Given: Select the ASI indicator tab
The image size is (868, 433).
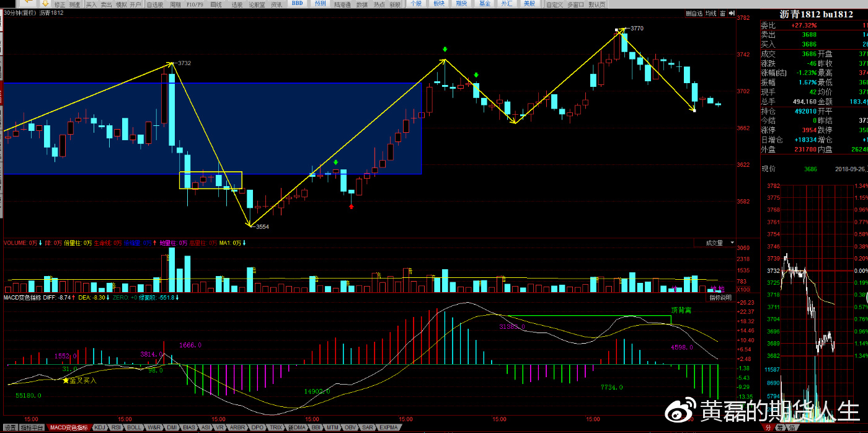Looking at the screenshot, I should point(206,427).
